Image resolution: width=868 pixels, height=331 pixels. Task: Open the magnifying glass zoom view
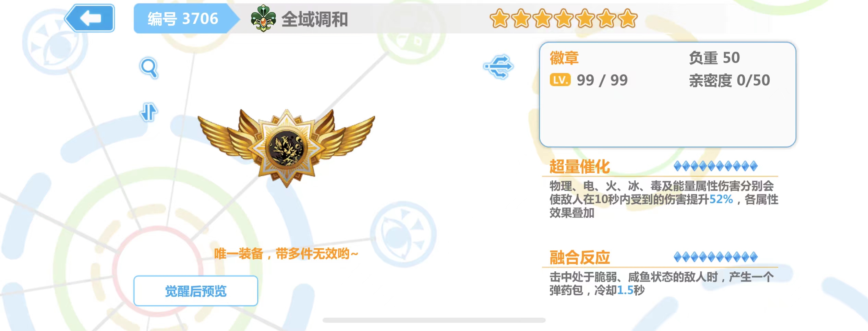[149, 68]
